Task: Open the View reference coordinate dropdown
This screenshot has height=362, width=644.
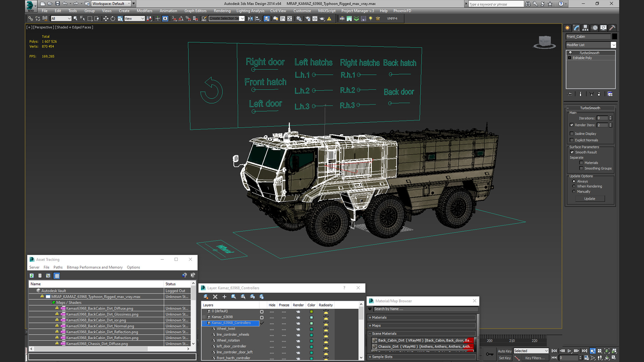Action: (134, 18)
